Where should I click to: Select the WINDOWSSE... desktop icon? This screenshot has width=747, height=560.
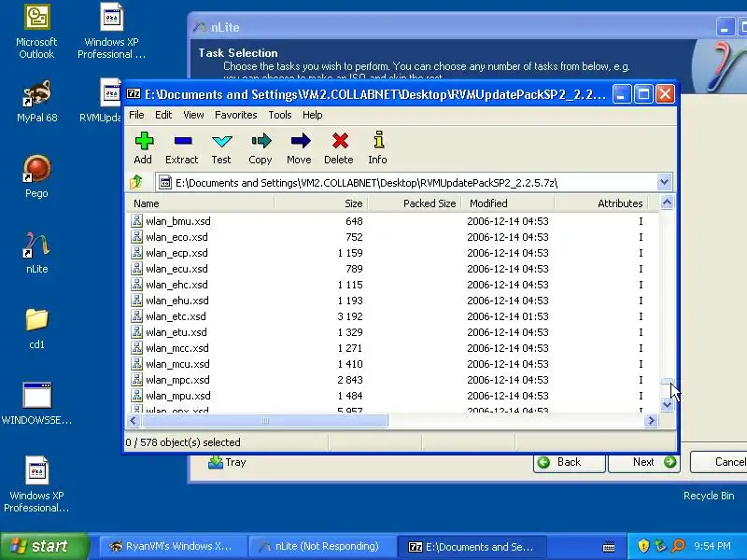point(36,395)
